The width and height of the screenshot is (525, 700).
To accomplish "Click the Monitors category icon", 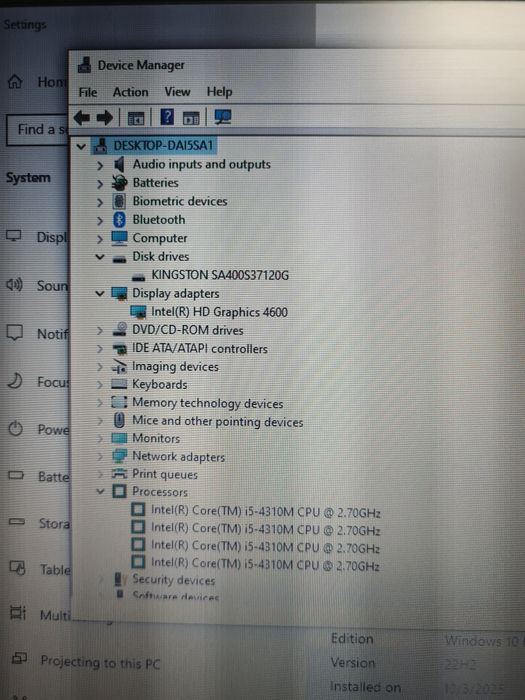I will [x=119, y=438].
